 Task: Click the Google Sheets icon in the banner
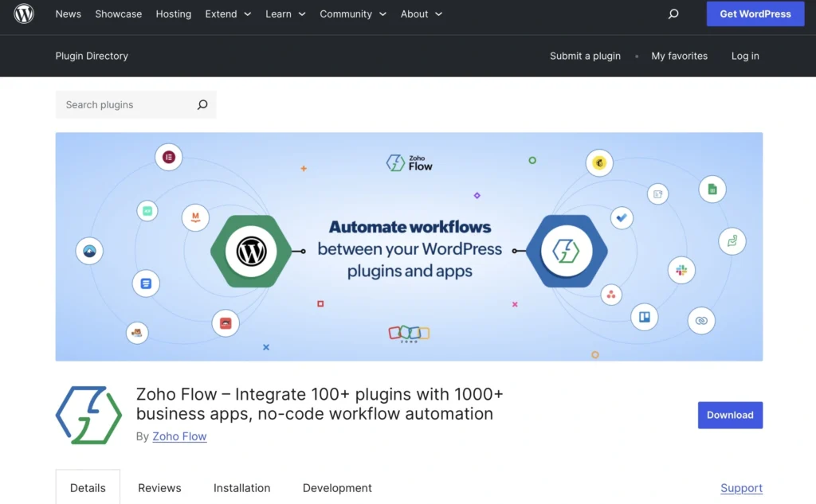[x=712, y=189]
